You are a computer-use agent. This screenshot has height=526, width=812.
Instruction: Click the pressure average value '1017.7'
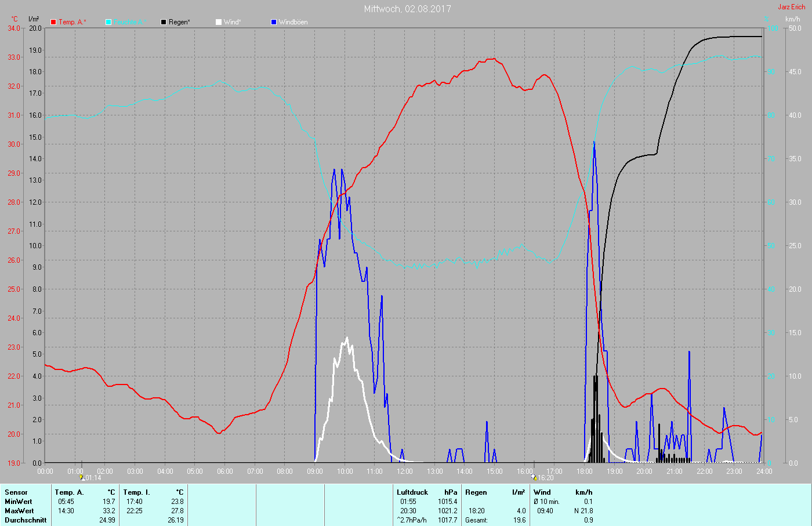pyautogui.click(x=447, y=520)
